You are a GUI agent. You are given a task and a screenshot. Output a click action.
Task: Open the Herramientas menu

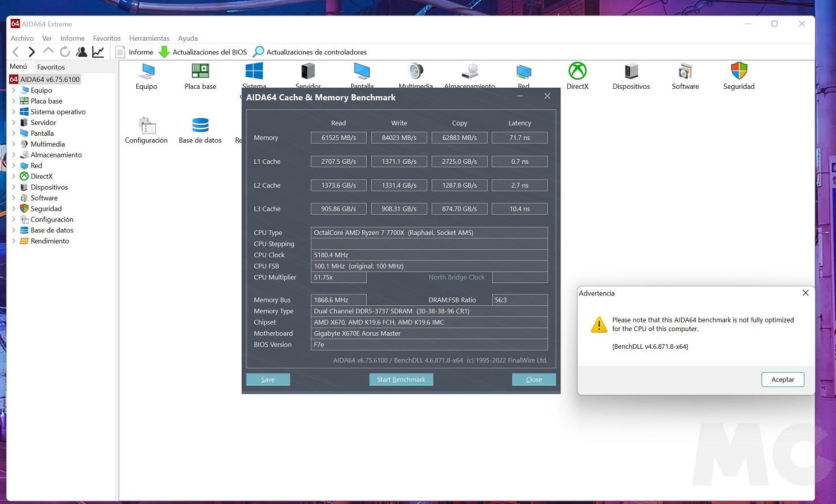click(x=149, y=38)
